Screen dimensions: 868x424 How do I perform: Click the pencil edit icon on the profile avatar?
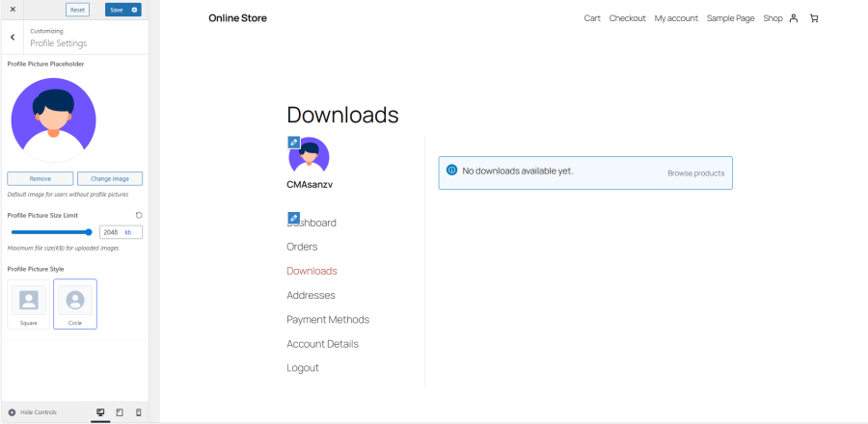coord(294,142)
